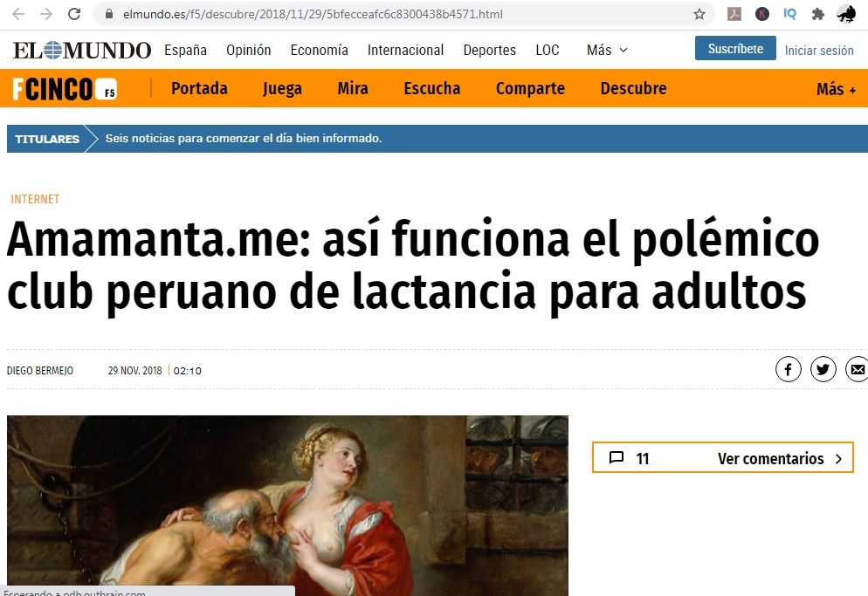Image resolution: width=868 pixels, height=596 pixels.
Task: Open the Descubre tab
Action: [633, 88]
